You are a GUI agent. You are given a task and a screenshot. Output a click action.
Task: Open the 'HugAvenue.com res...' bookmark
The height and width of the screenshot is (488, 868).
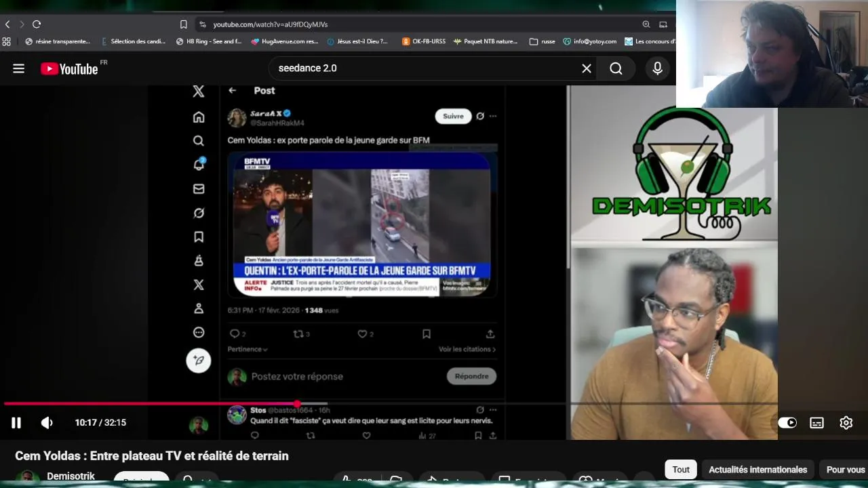[285, 41]
